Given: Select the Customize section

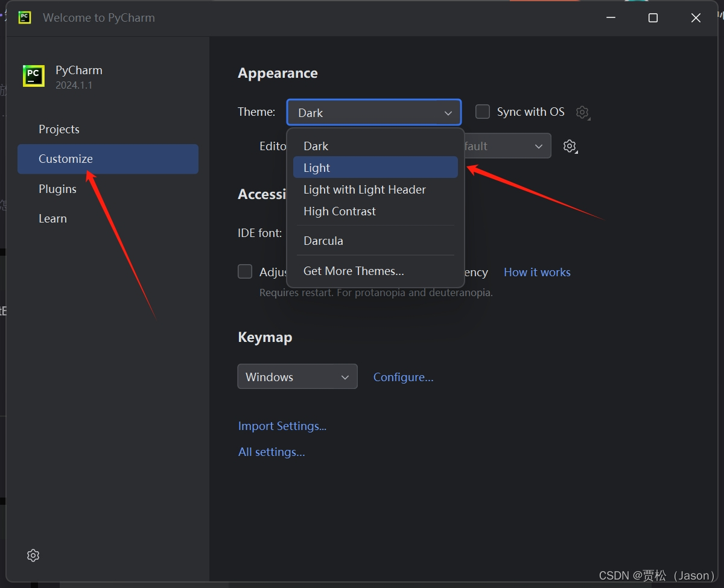Looking at the screenshot, I should pyautogui.click(x=108, y=159).
